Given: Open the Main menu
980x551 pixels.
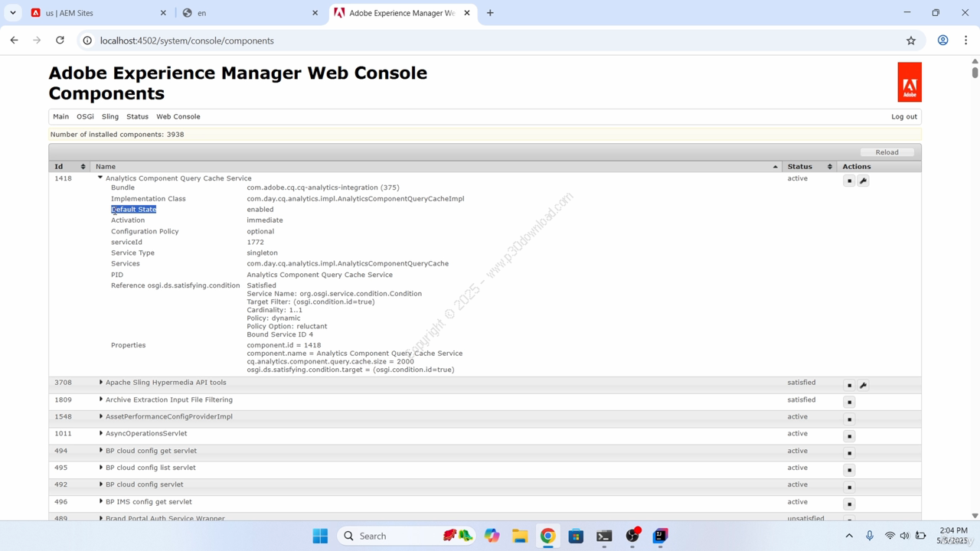Looking at the screenshot, I should pos(60,116).
